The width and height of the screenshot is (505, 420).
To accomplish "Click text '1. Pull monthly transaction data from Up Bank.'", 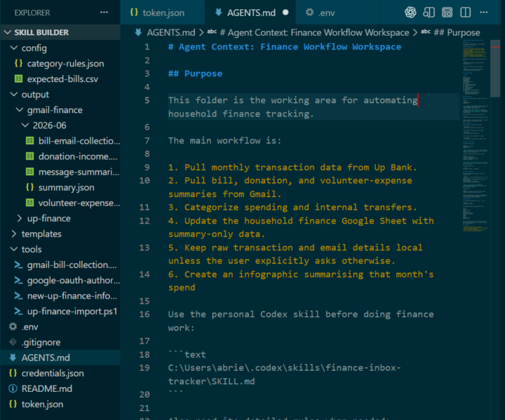I will [292, 168].
